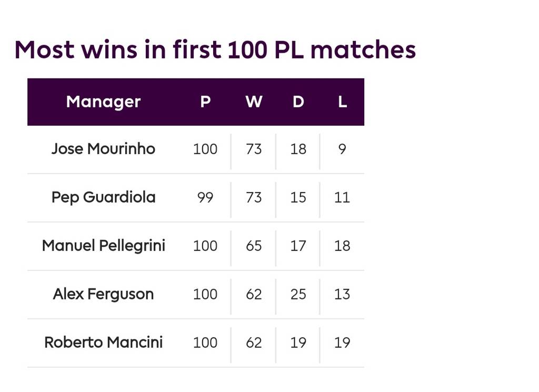Open the Pep Guardiola row
This screenshot has height=392, width=539.
click(x=103, y=197)
